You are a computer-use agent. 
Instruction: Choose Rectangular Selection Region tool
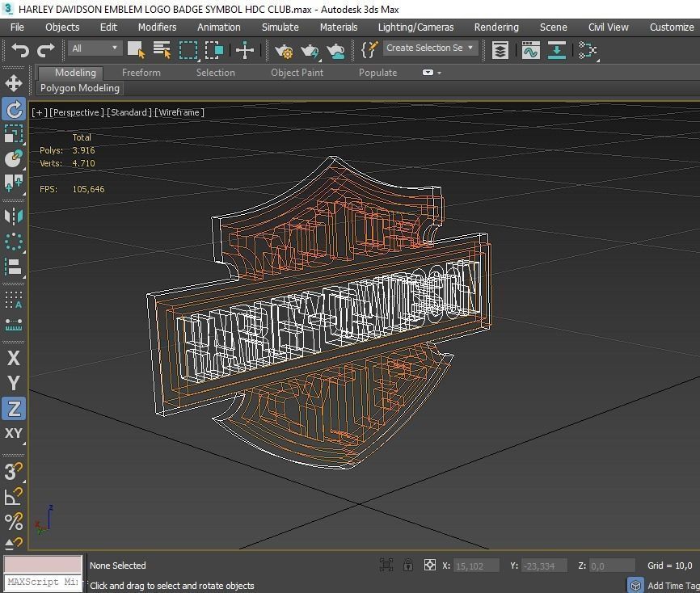point(188,49)
